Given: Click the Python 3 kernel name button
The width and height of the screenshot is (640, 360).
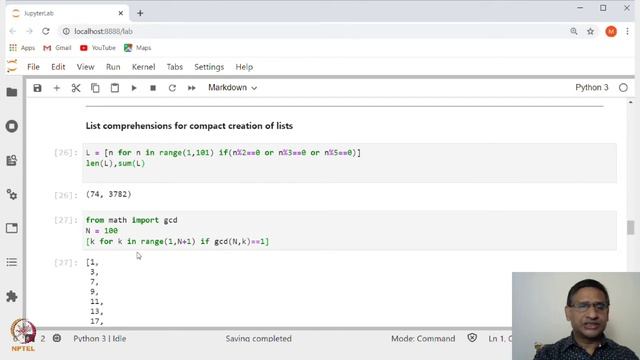Looking at the screenshot, I should coord(591,88).
